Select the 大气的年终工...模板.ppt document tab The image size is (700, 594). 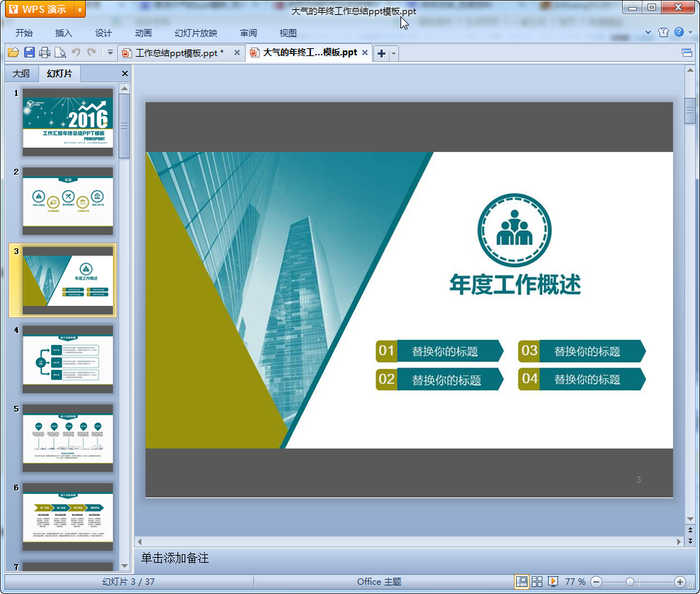310,53
